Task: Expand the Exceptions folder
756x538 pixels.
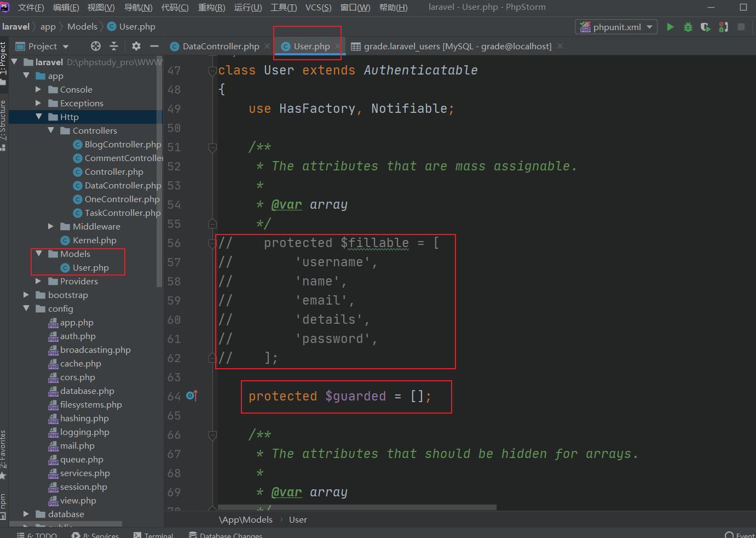Action: point(38,103)
